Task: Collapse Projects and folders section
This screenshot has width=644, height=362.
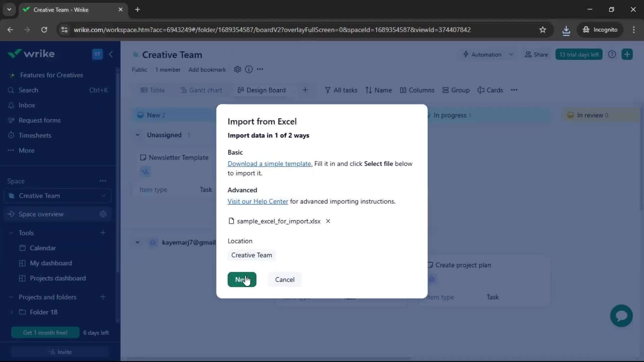Action: 11,297
